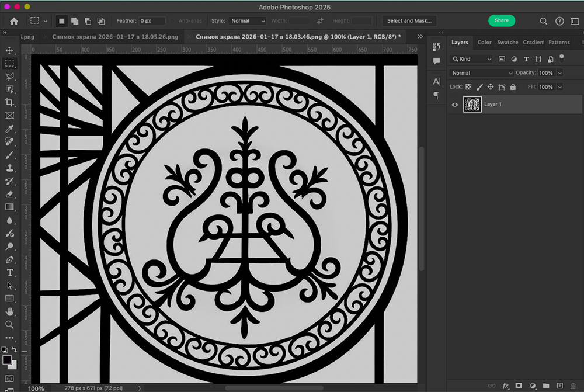Expand the status bar info arrow
584x392 pixels.
[x=140, y=388]
